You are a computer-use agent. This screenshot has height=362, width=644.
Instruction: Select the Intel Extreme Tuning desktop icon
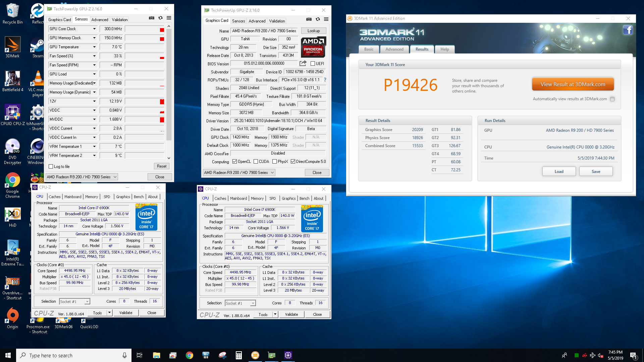(12, 253)
